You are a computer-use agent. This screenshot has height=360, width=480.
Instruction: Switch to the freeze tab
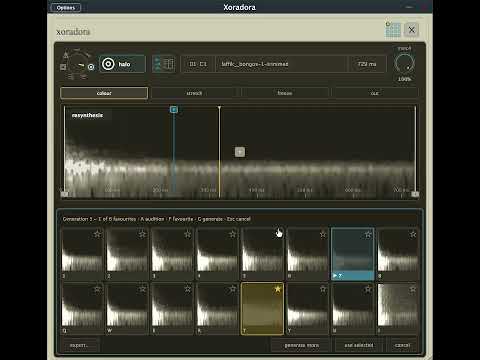click(285, 93)
